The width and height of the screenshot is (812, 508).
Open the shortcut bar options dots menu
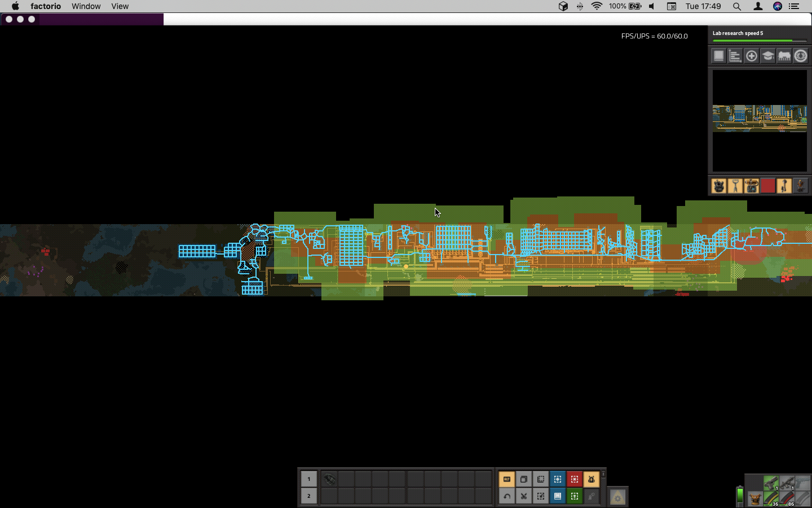pos(603,474)
